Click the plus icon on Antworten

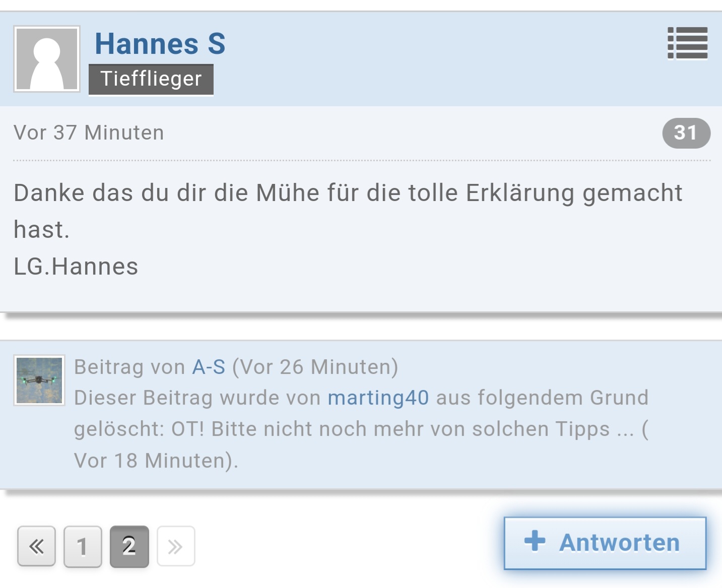coord(535,542)
